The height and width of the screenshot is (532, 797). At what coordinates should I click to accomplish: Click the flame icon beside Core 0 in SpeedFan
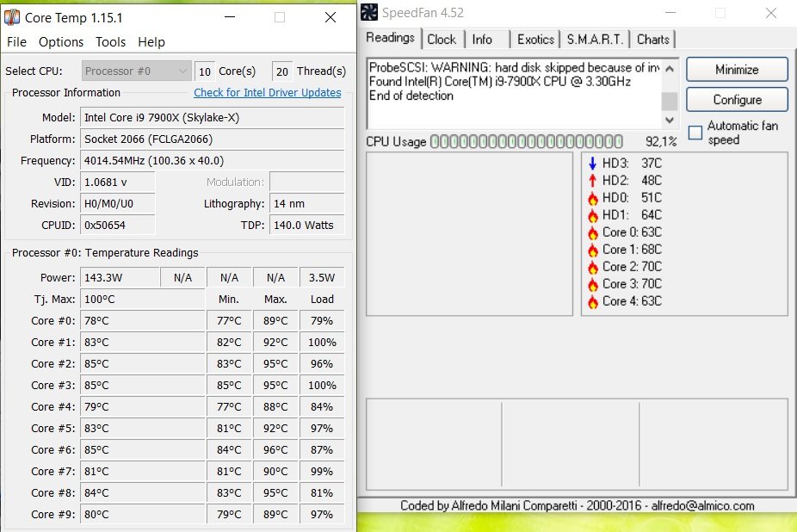[593, 232]
